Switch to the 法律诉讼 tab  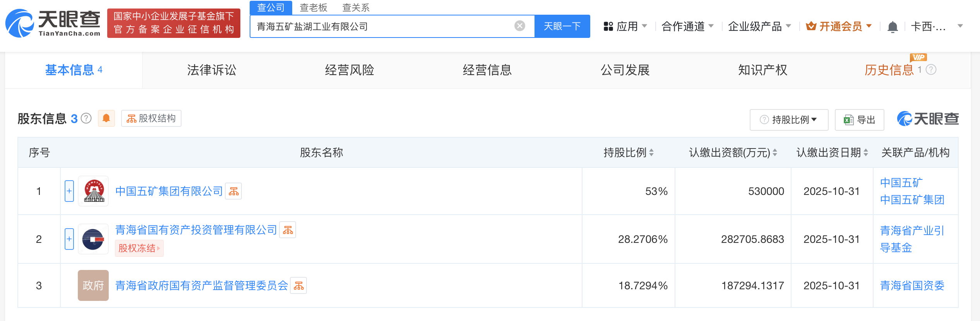pyautogui.click(x=211, y=70)
